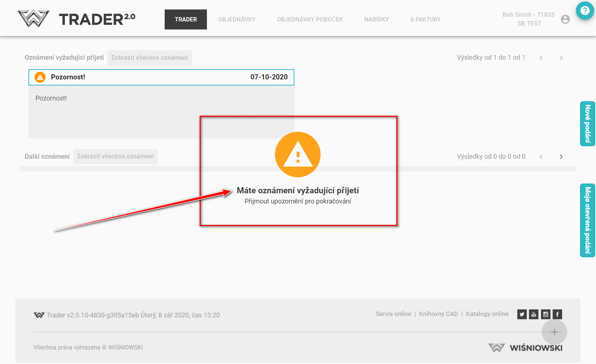The height and width of the screenshot is (364, 596).
Task: Open the Nové podání side panel
Action: coord(587,124)
